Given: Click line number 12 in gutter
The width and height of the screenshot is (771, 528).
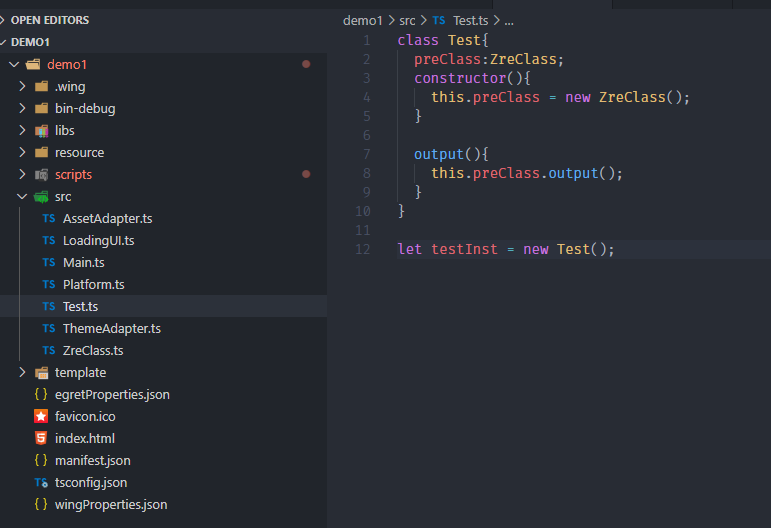Looking at the screenshot, I should point(362,249).
